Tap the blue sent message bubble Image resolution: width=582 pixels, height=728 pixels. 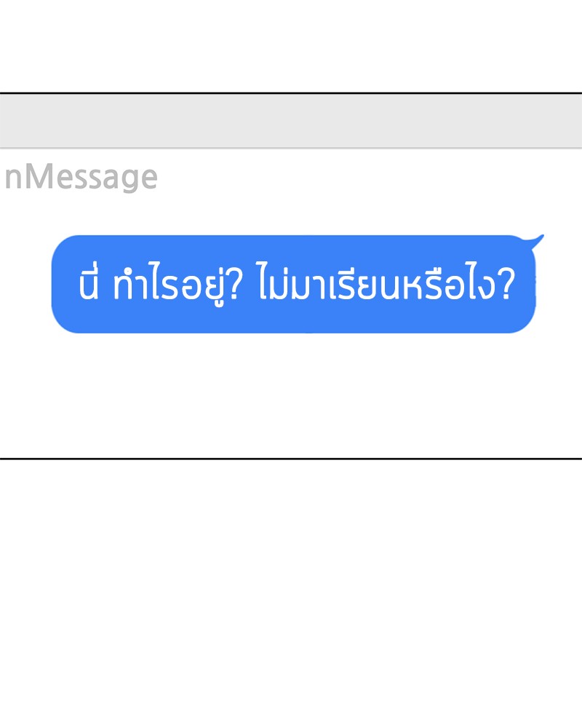(294, 284)
